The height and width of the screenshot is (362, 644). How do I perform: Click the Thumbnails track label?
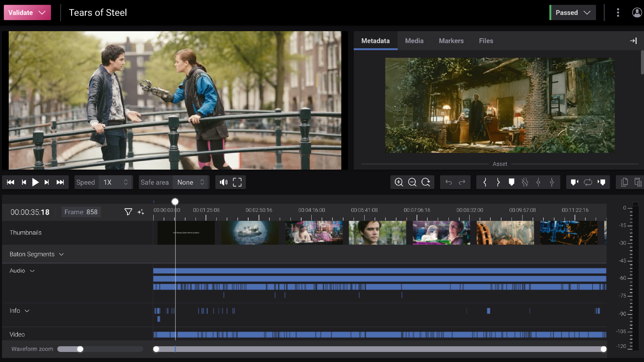tap(25, 233)
